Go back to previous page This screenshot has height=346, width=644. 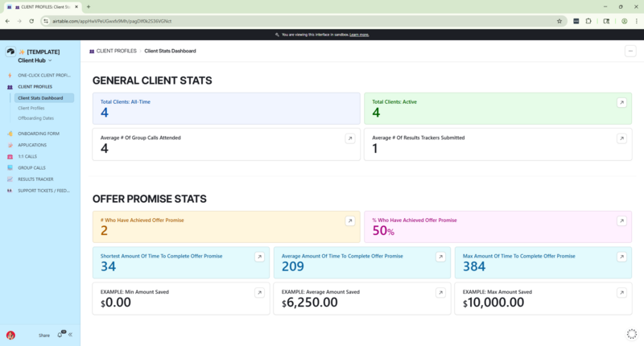pos(7,21)
